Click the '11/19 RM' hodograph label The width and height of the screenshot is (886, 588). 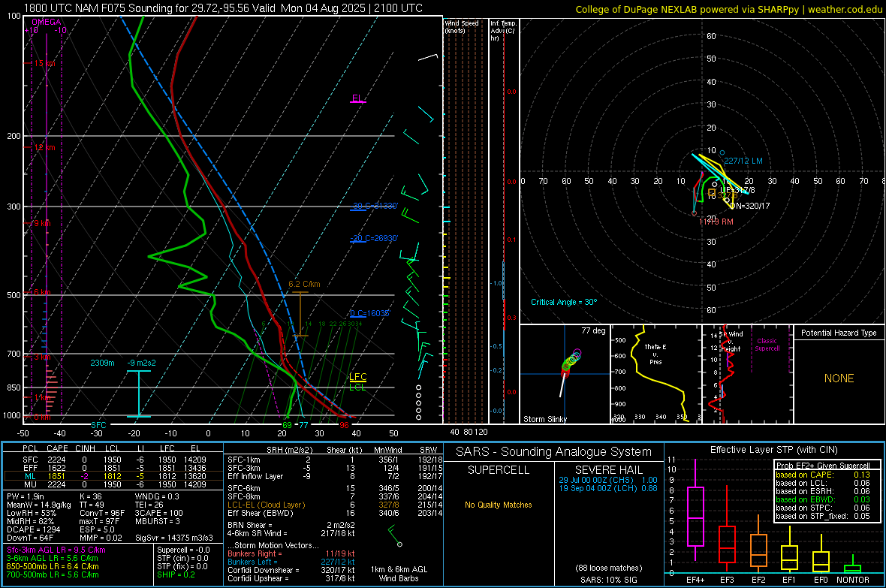tap(716, 222)
